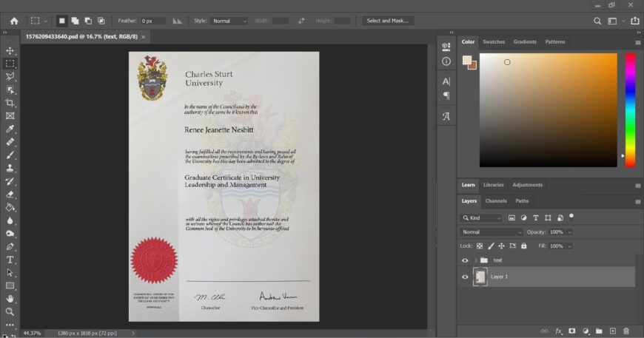Open the Character panel icon
Image resolution: width=644 pixels, height=338 pixels.
pyautogui.click(x=446, y=81)
